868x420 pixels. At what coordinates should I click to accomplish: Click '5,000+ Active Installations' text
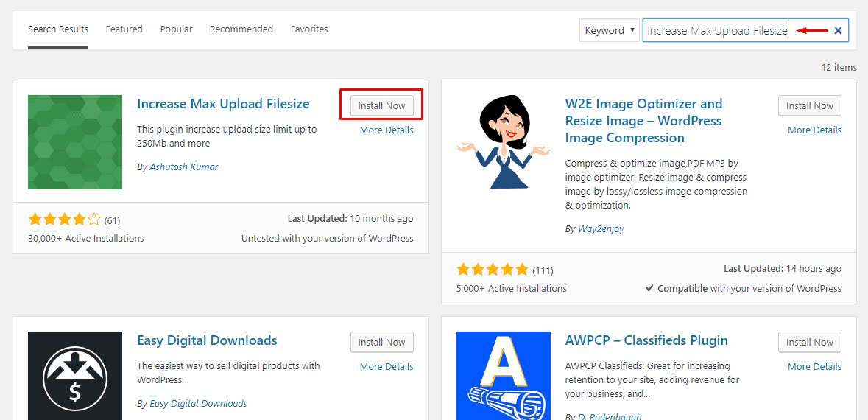click(512, 288)
